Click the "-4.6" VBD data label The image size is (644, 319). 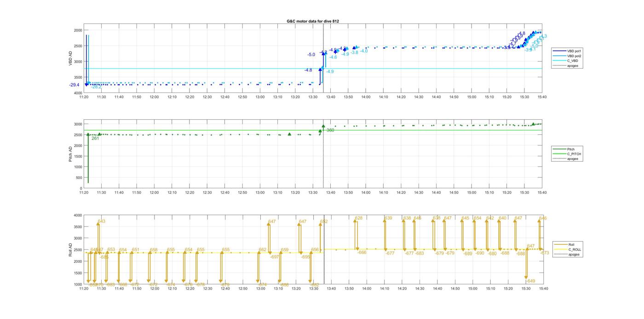(x=333, y=57)
